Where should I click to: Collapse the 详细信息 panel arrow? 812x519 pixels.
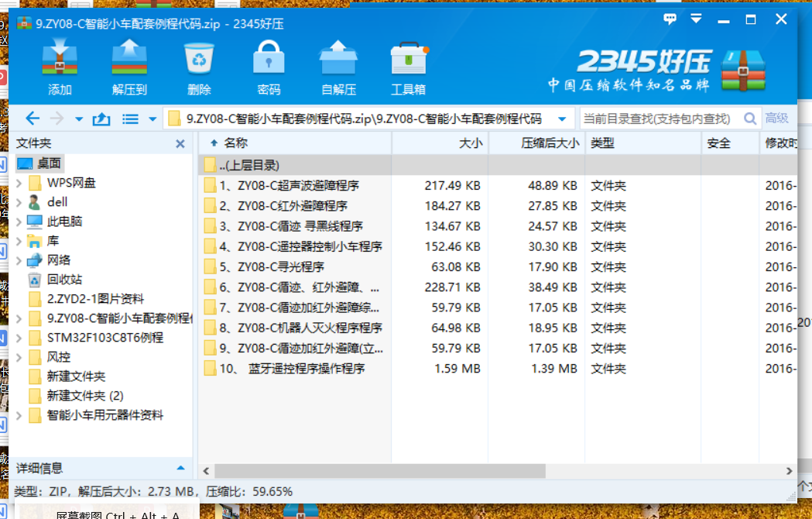point(180,468)
